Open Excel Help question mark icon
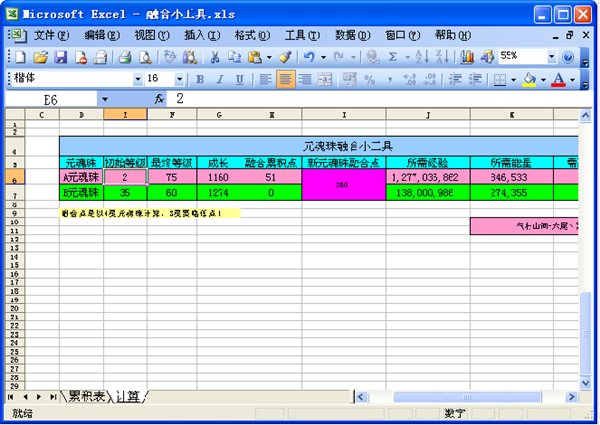The height and width of the screenshot is (425, 600). tap(568, 57)
